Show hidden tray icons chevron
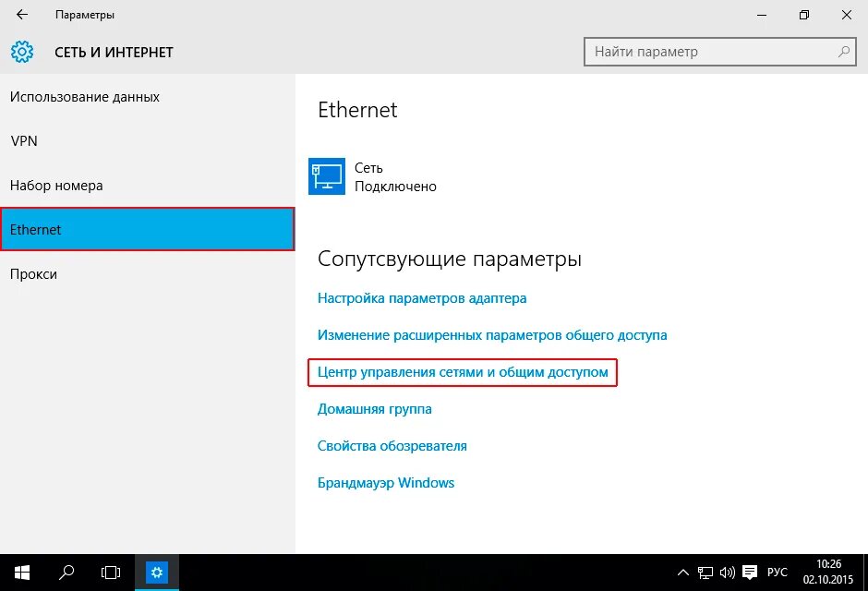This screenshot has width=868, height=591. point(683,573)
